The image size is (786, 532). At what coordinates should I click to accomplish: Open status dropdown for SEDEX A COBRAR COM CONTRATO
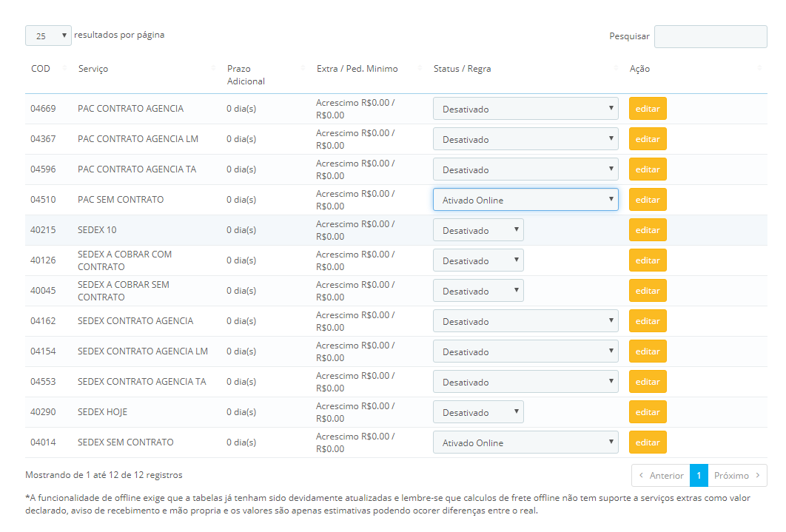[x=478, y=260]
